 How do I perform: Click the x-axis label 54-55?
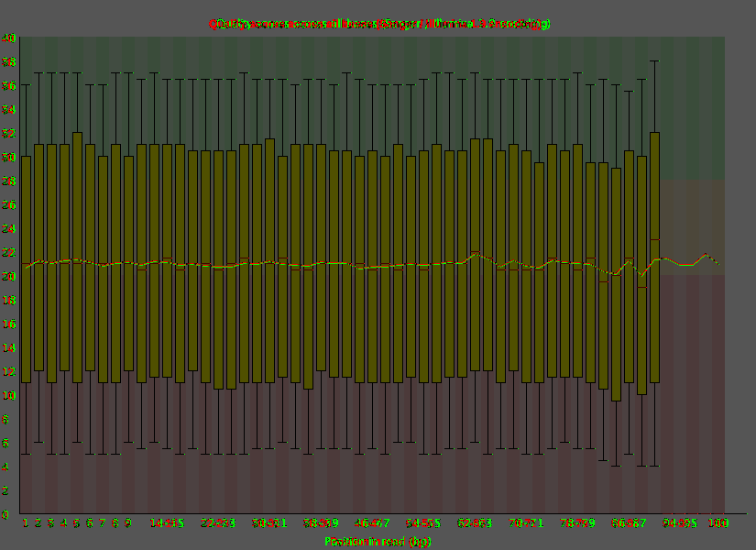pos(423,523)
